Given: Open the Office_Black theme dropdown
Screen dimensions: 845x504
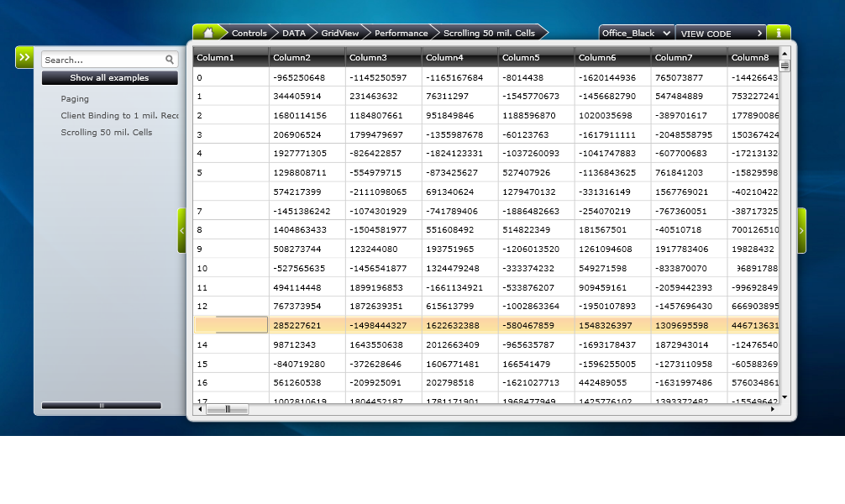Looking at the screenshot, I should tap(637, 33).
